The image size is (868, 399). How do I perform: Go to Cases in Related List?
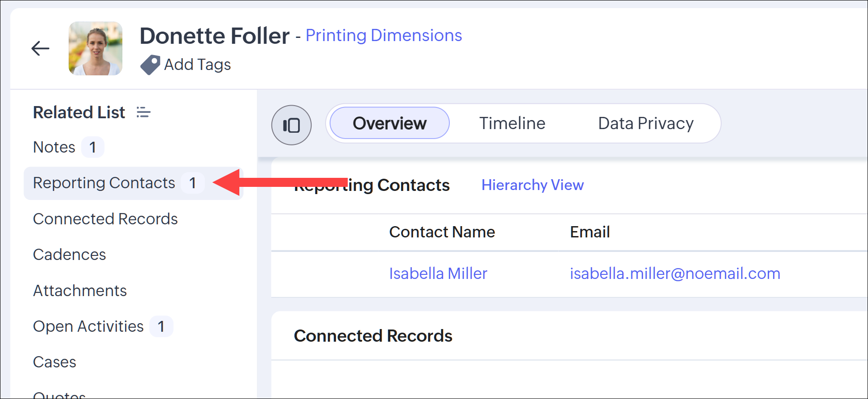55,362
